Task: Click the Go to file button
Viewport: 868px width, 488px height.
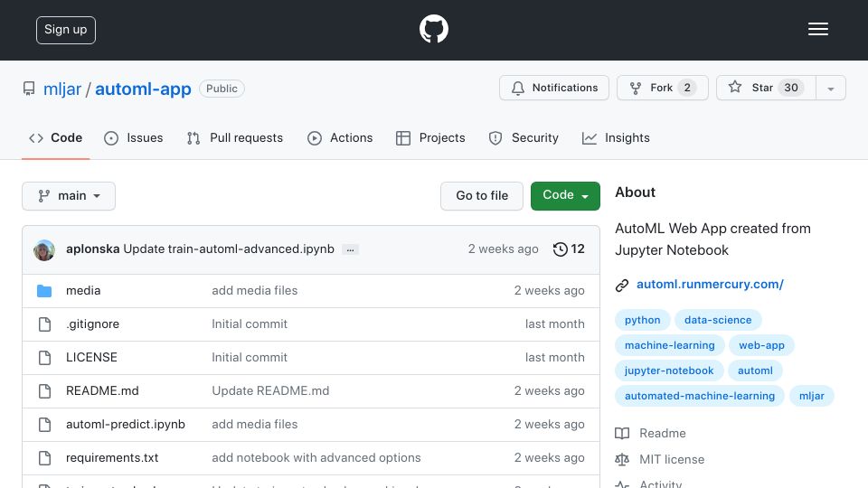Action: point(482,196)
